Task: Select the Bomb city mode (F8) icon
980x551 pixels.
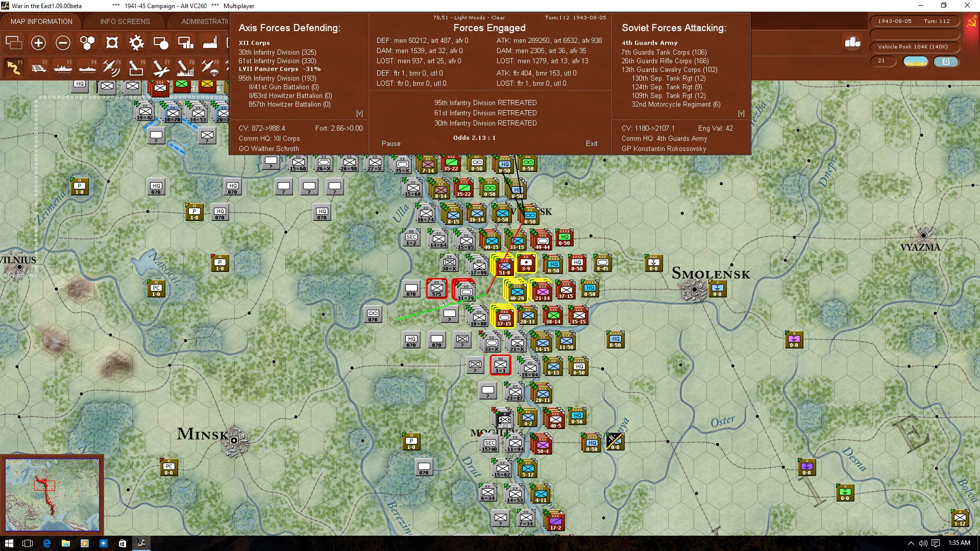Action: coord(185,68)
